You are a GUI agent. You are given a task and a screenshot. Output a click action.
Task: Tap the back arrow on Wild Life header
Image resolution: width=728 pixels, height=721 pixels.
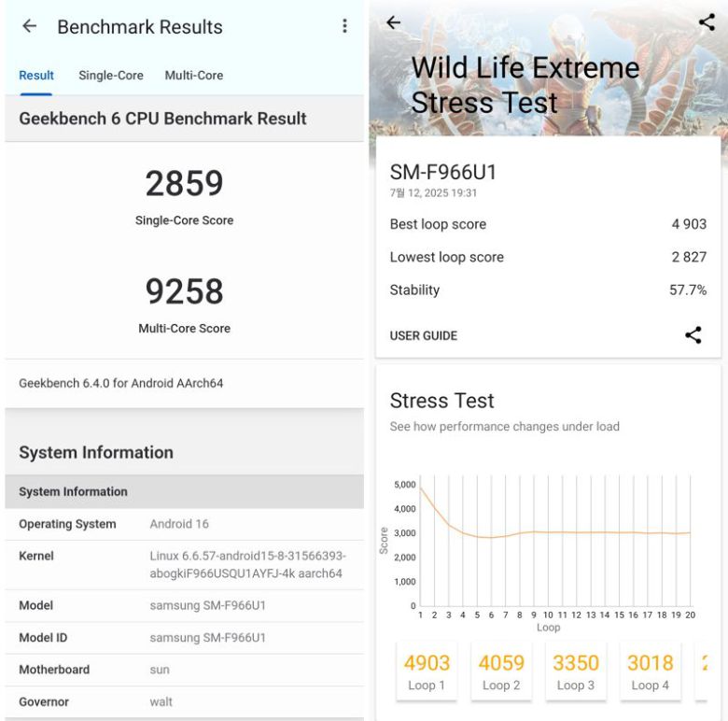pos(393,23)
